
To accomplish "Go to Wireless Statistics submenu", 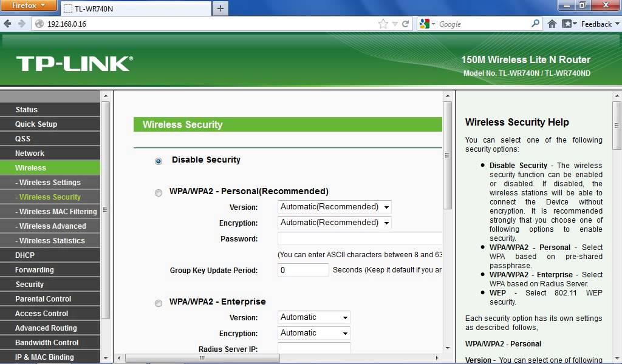I will [50, 240].
